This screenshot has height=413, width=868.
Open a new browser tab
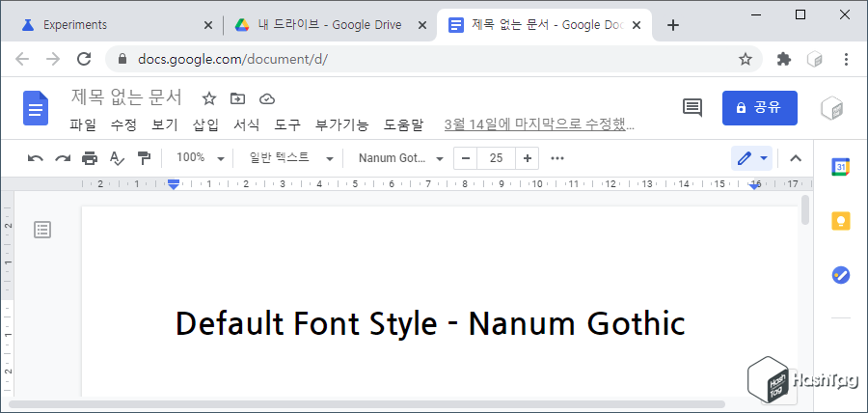[x=672, y=25]
